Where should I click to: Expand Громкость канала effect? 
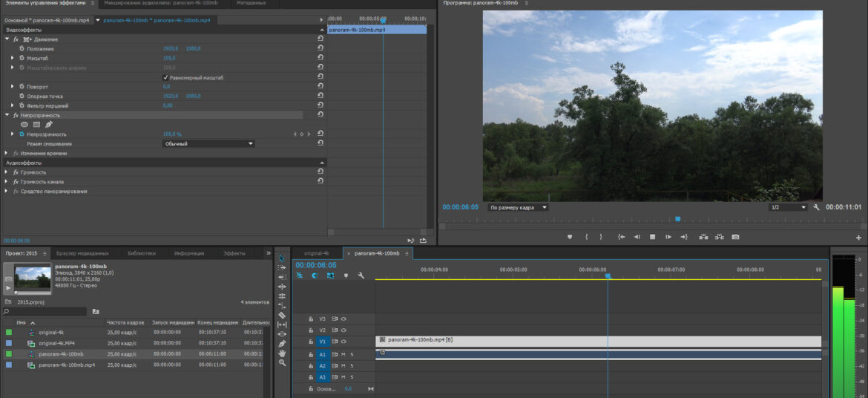point(7,182)
